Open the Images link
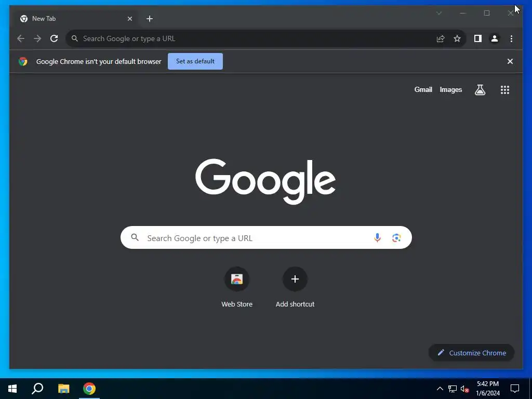 click(x=450, y=89)
